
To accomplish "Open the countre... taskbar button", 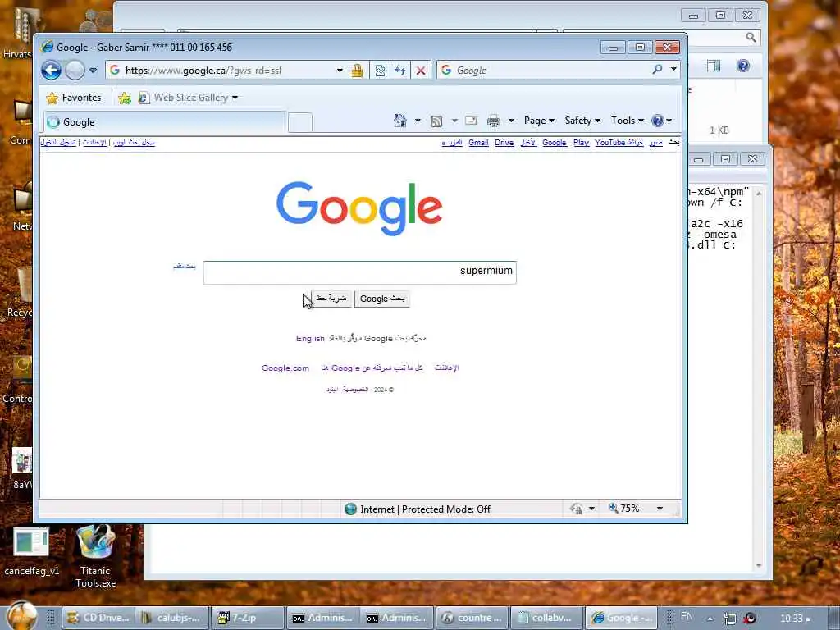I will pyautogui.click(x=472, y=618).
